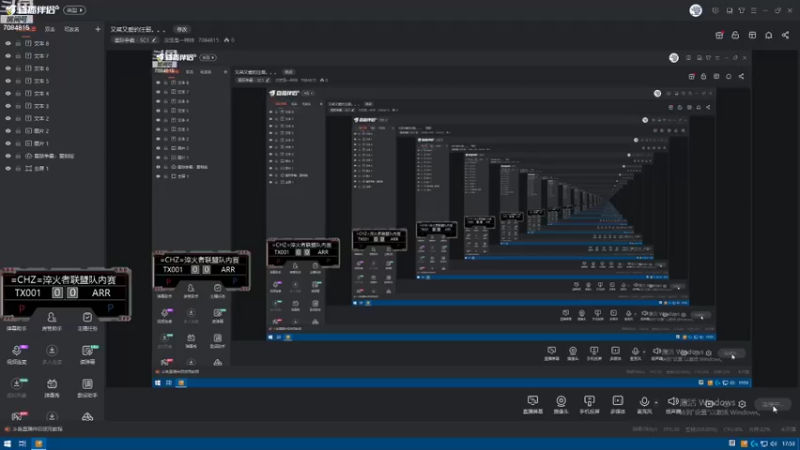Screen dimensions: 800x450
Task: Click the live broadcast button at the bottom right
Action: tap(772, 404)
